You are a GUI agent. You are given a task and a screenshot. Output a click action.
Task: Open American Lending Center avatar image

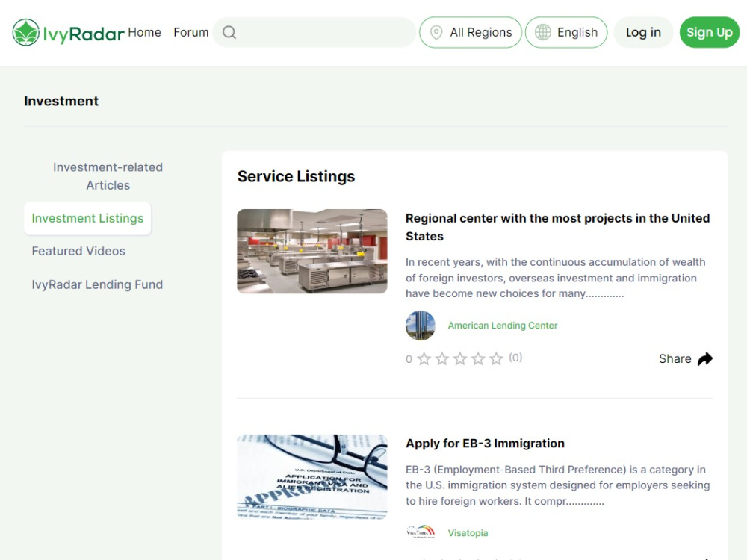(x=420, y=326)
